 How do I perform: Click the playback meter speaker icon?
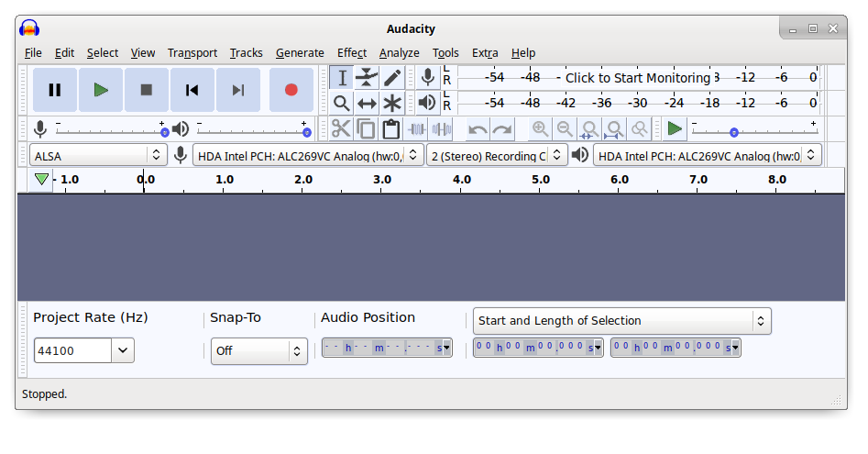[x=427, y=103]
